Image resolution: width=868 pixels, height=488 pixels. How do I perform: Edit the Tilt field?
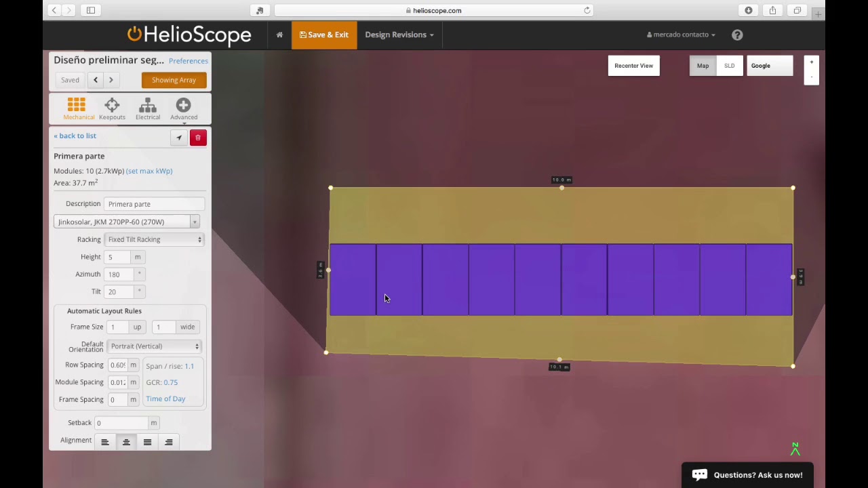[119, 291]
